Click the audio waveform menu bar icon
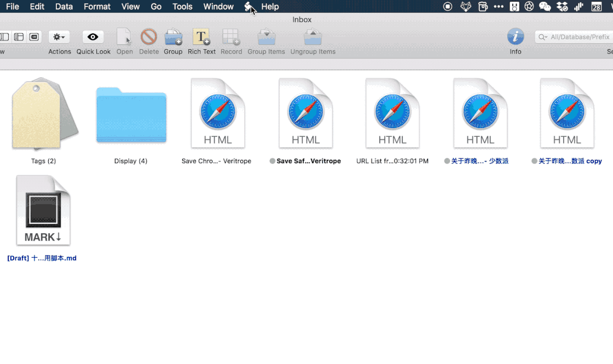 tap(579, 6)
